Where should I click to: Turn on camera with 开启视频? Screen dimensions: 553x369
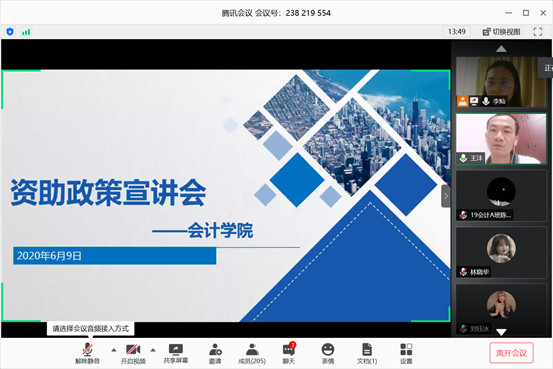(x=133, y=353)
